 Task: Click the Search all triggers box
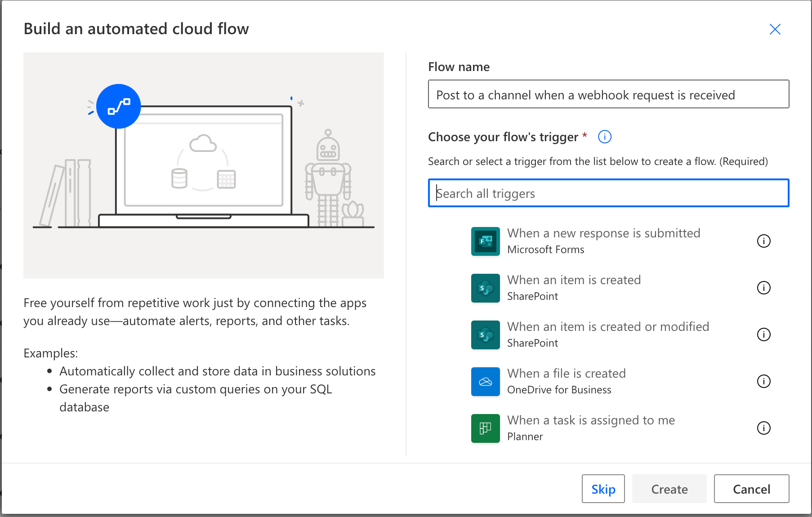coord(608,193)
